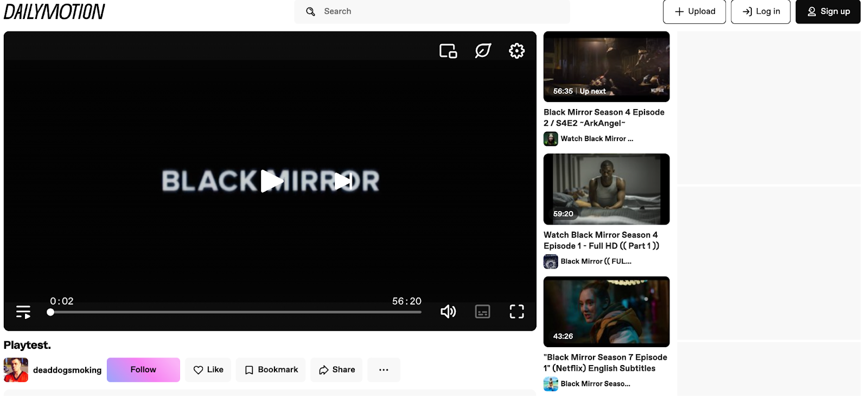Open the Black Mirror (( FUL... channel name
868x396 pixels.
(596, 261)
